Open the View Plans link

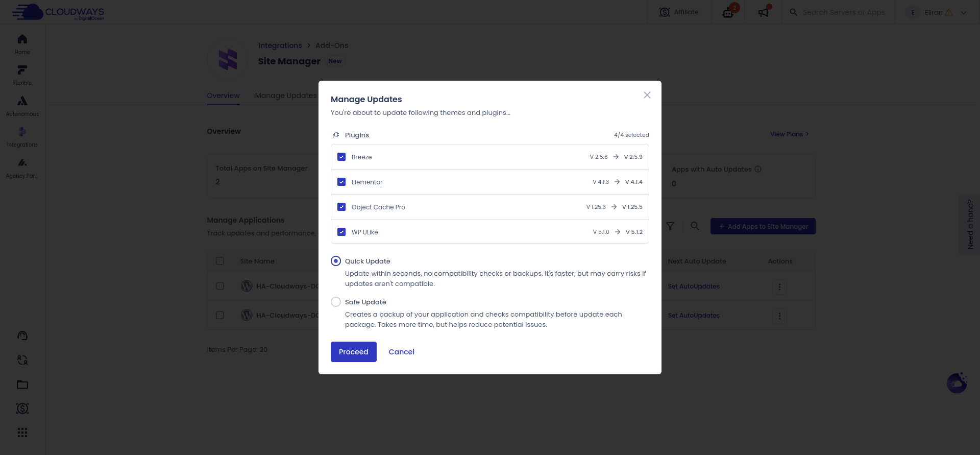(x=789, y=134)
